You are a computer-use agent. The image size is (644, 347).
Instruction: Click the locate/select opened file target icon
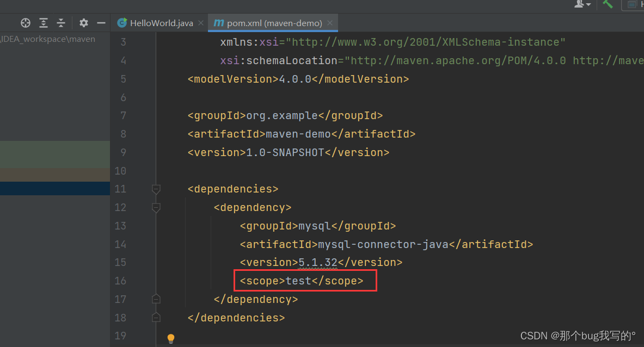click(x=26, y=23)
